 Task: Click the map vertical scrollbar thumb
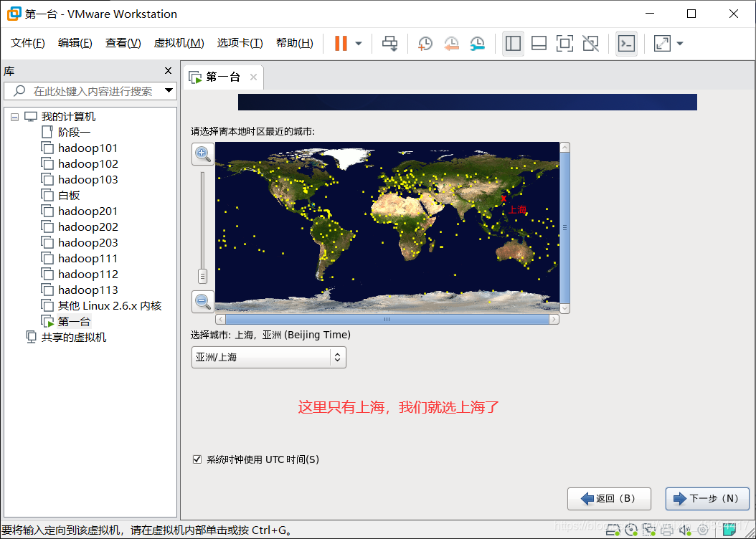pyautogui.click(x=564, y=228)
